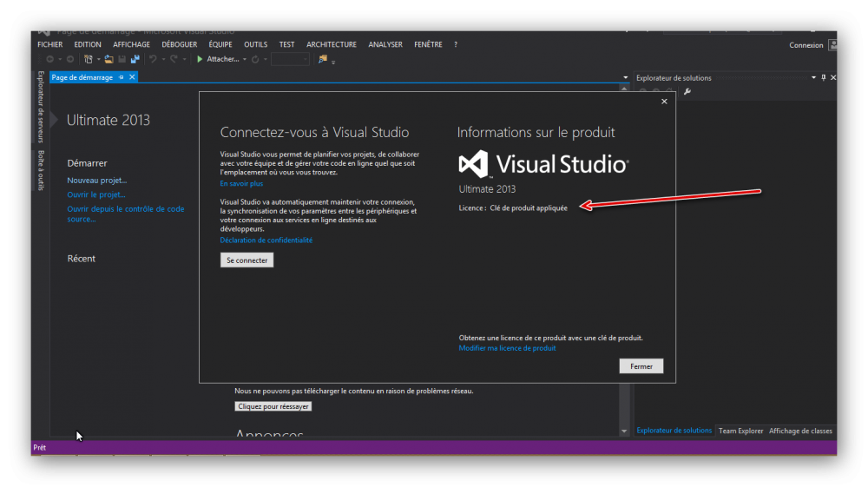Screen dimensions: 868x487
Task: Click the Properties wrench icon in Solution Explorer
Action: click(687, 91)
